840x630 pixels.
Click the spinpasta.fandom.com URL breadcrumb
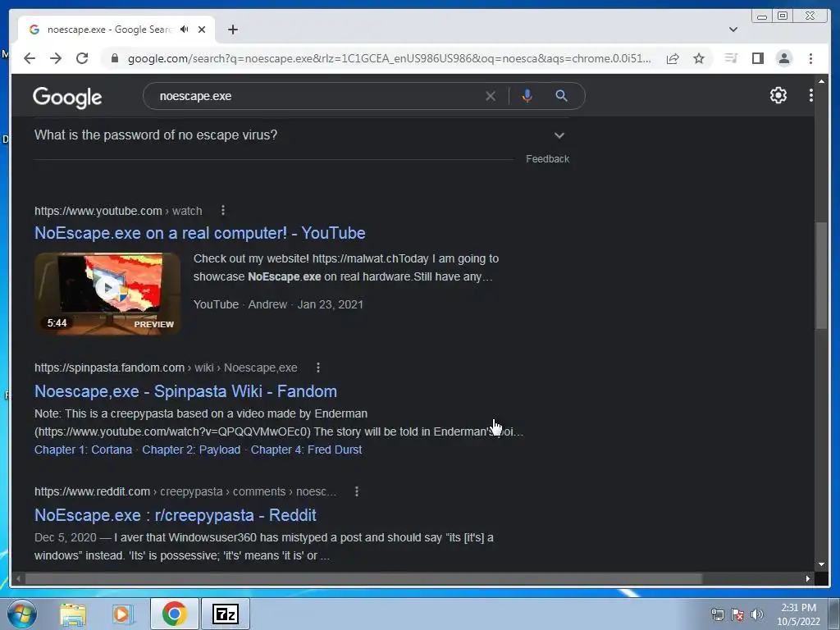166,368
